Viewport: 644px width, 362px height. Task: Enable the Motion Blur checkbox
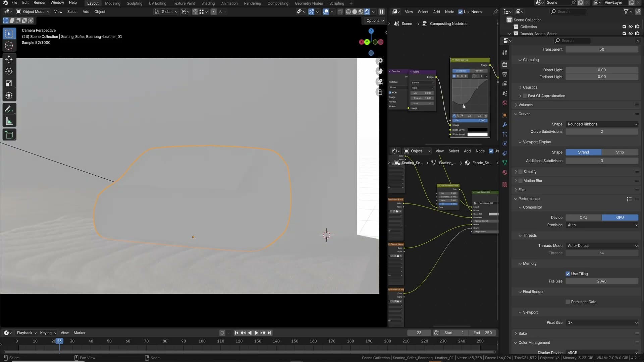click(520, 181)
